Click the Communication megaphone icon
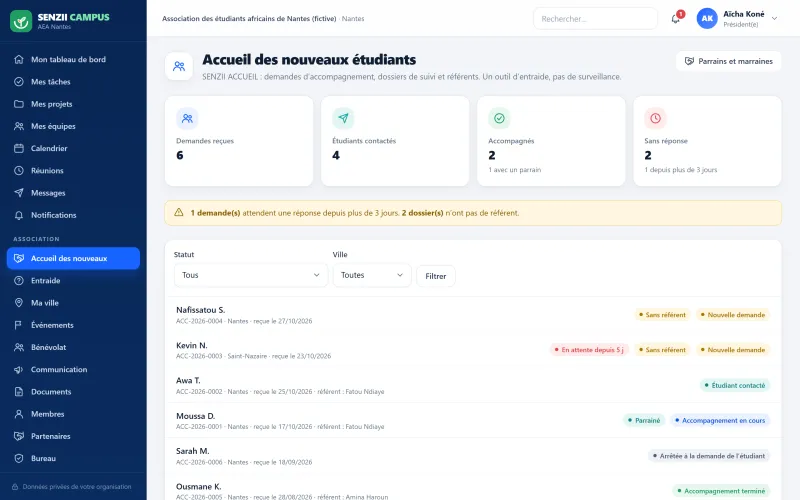This screenshot has height=500, width=800. 19,369
